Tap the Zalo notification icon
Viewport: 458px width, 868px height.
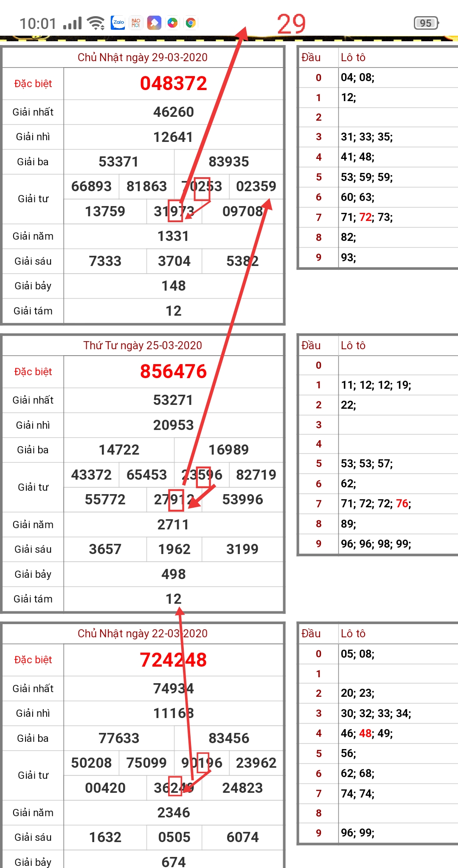[x=118, y=23]
